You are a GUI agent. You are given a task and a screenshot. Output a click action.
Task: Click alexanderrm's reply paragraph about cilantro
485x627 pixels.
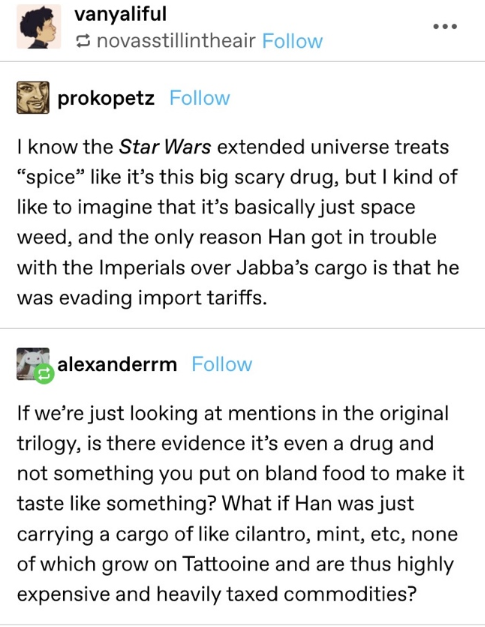click(x=241, y=503)
